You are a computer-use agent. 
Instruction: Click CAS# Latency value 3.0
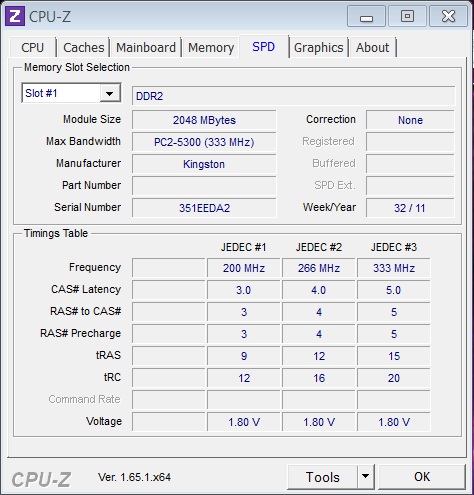[x=244, y=290]
